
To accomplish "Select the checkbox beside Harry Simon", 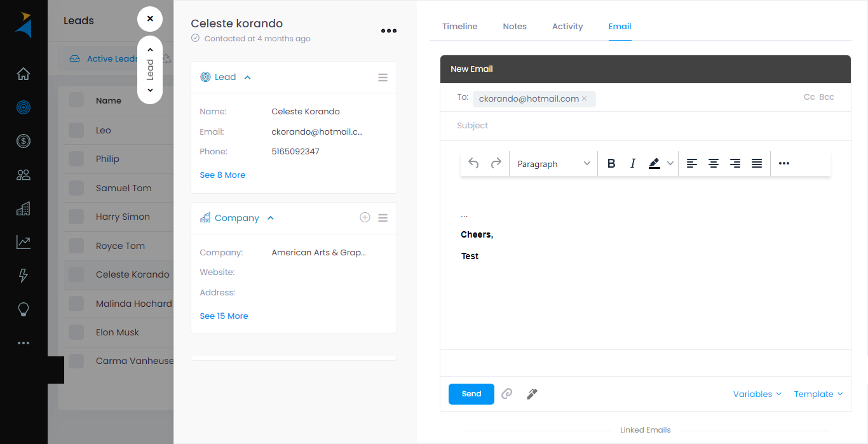I will [x=76, y=216].
